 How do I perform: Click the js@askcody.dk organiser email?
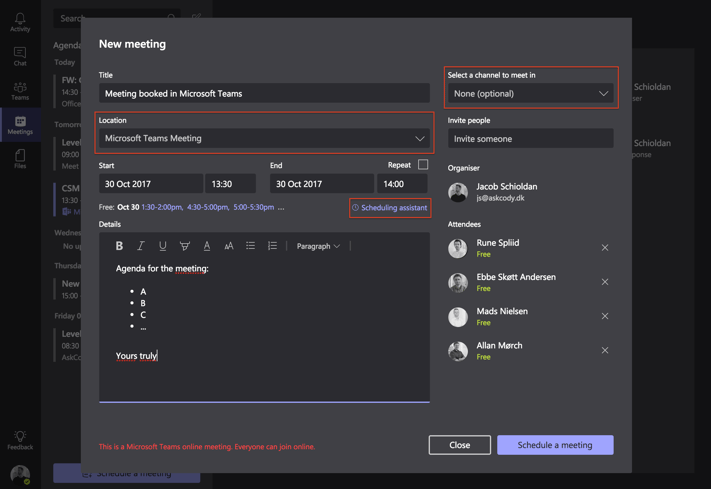tap(500, 198)
